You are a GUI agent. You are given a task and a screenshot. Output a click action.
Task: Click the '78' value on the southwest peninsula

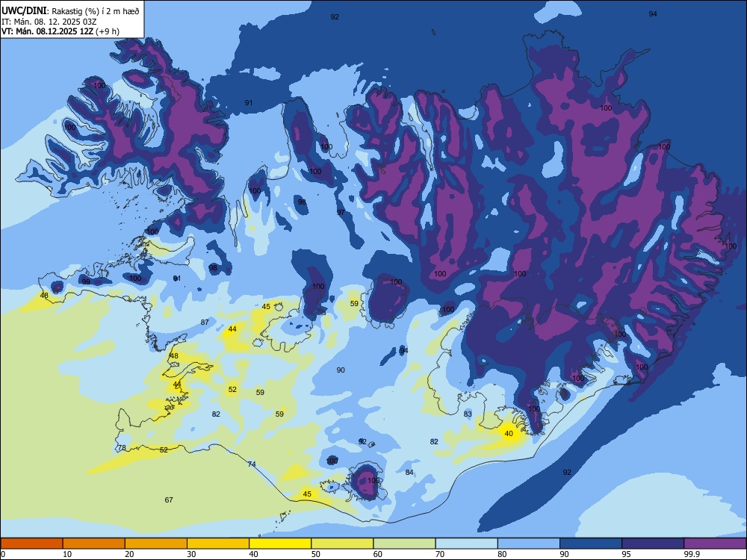tap(122, 447)
